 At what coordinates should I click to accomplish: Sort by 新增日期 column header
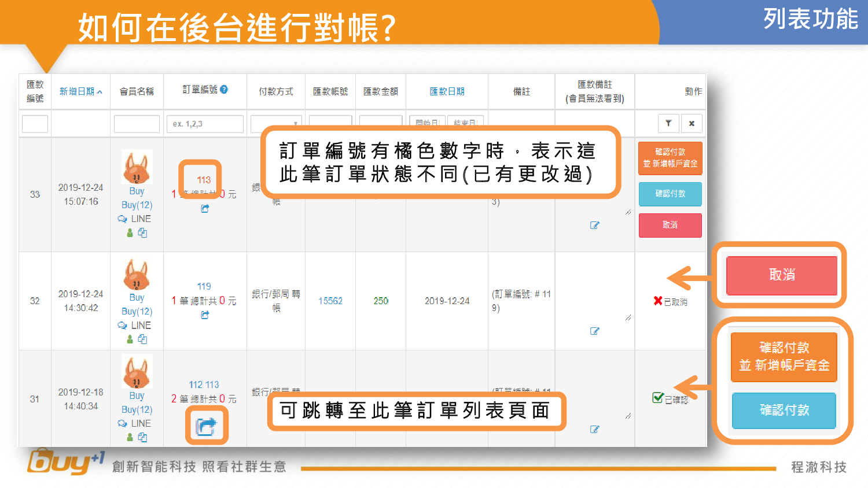coord(80,91)
